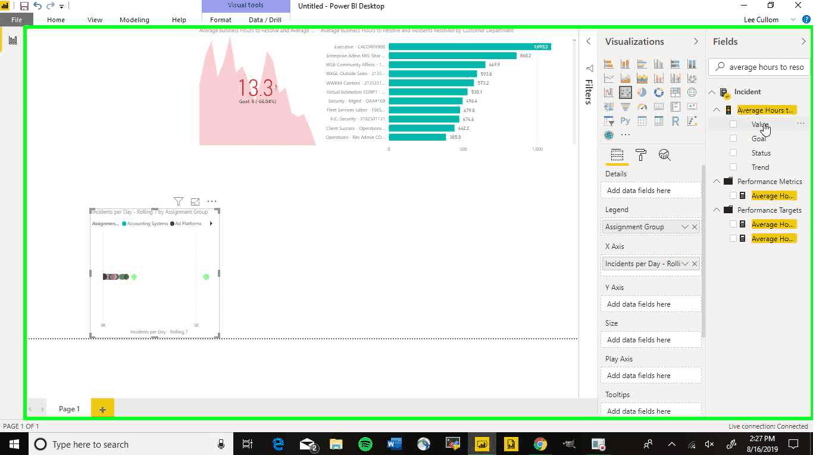The image size is (814, 457).
Task: Open the Home ribbon tab
Action: click(x=56, y=20)
